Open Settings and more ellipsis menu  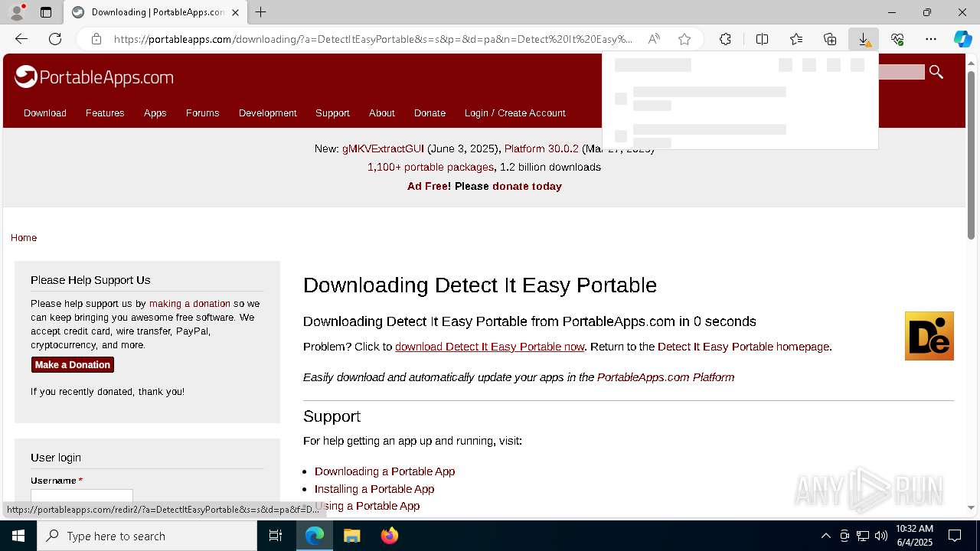pos(931,39)
